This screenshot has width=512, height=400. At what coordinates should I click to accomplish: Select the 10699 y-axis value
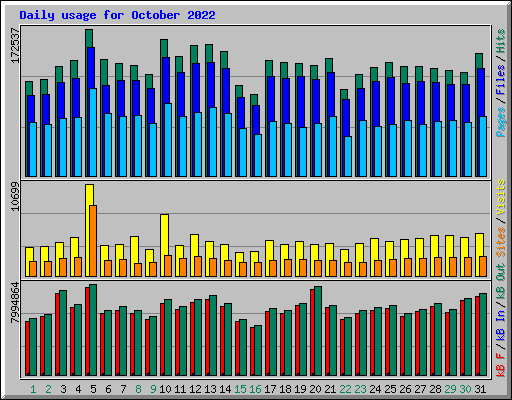15,196
